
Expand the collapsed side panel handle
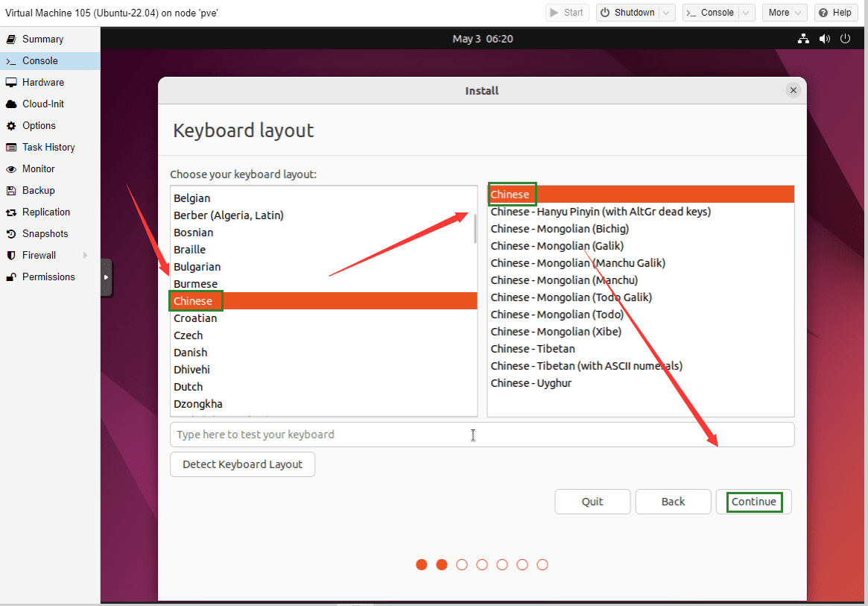[107, 277]
